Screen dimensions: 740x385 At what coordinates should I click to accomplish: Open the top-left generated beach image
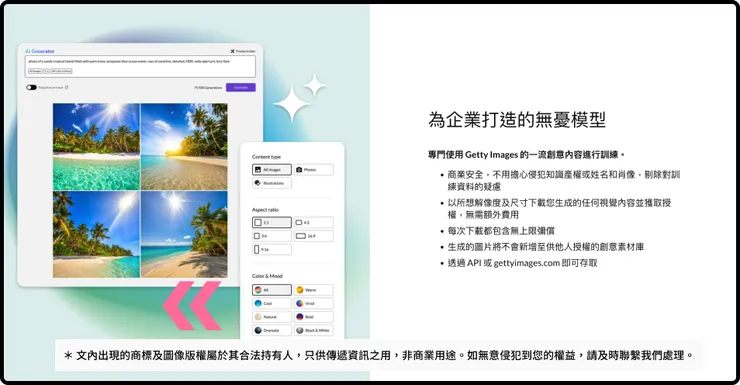(x=96, y=147)
